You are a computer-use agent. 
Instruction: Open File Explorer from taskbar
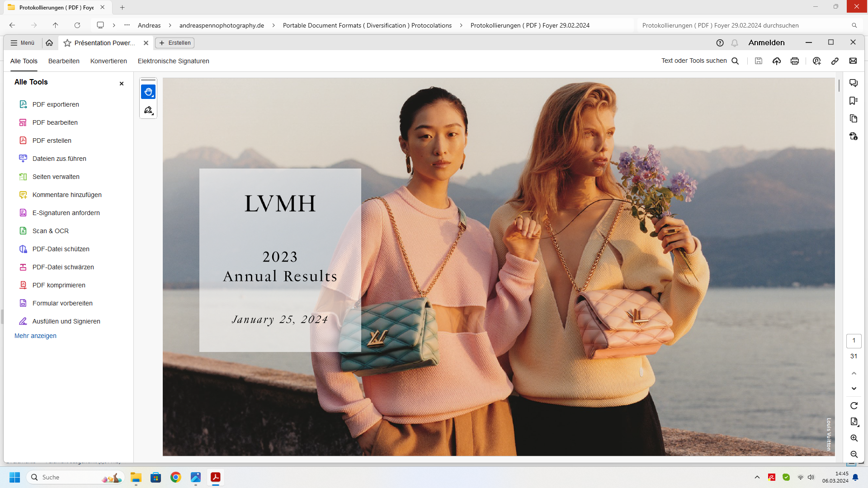[136, 477]
